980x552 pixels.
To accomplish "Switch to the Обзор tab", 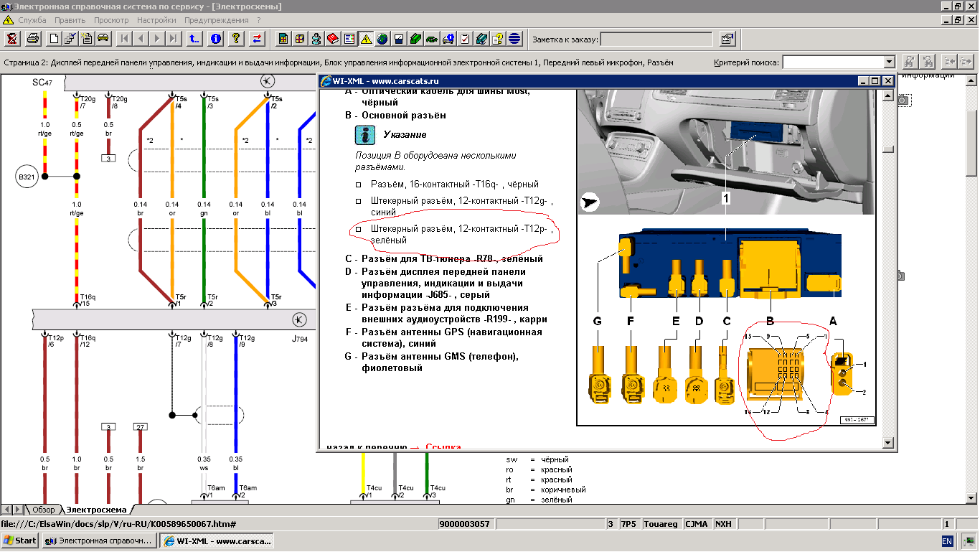I will [43, 510].
